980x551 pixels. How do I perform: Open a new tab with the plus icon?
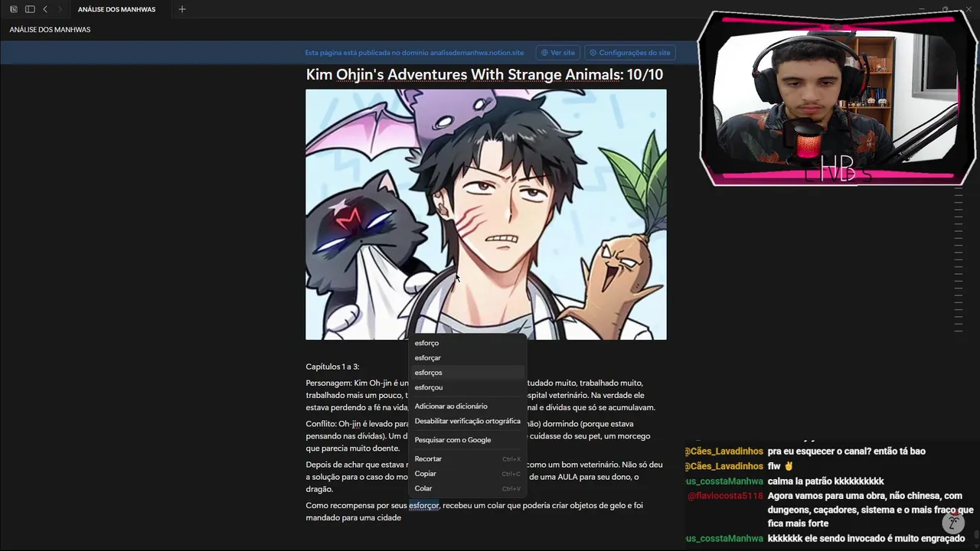pyautogui.click(x=182, y=9)
